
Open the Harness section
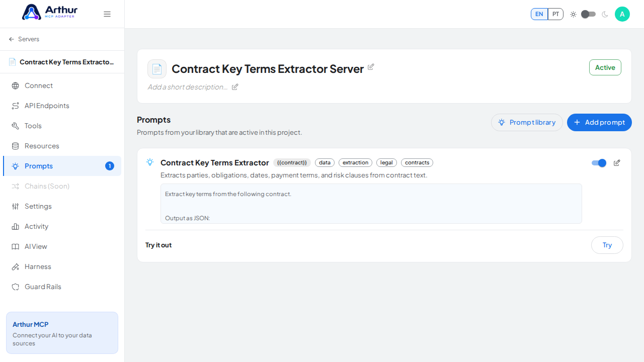(x=62, y=266)
